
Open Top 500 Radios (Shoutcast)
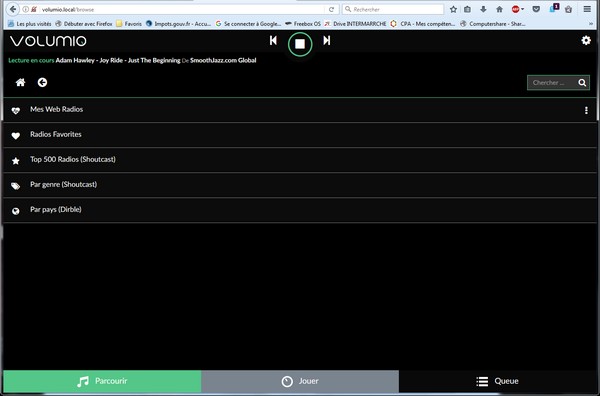[300, 160]
